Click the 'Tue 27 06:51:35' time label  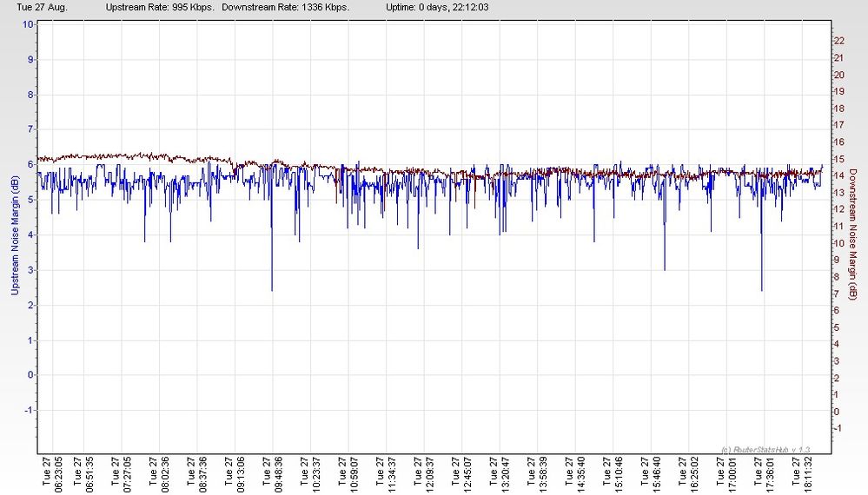coord(83,474)
